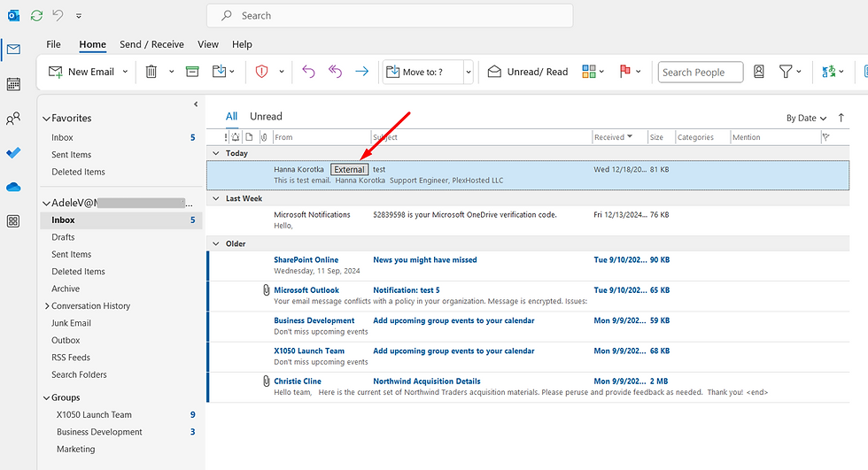Open To Do checkmark app icon
The height and width of the screenshot is (470, 868).
tap(13, 152)
